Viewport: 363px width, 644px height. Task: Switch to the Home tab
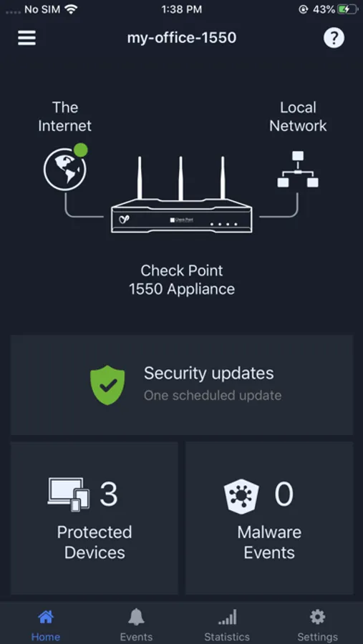coord(46,625)
